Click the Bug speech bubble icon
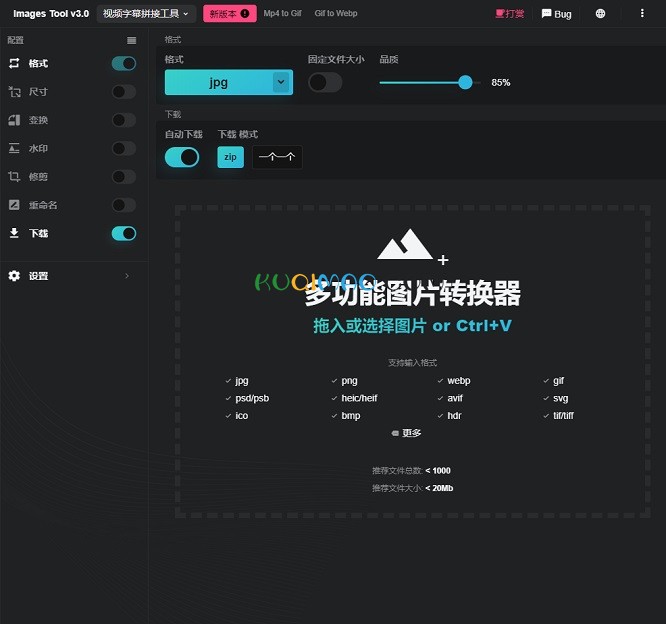Screen dimensions: 666x624 (546, 14)
